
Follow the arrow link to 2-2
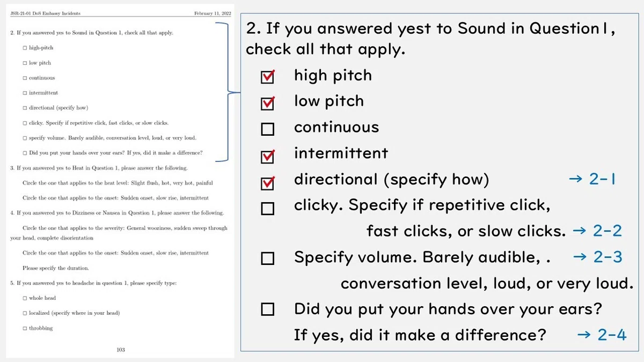[597, 231]
